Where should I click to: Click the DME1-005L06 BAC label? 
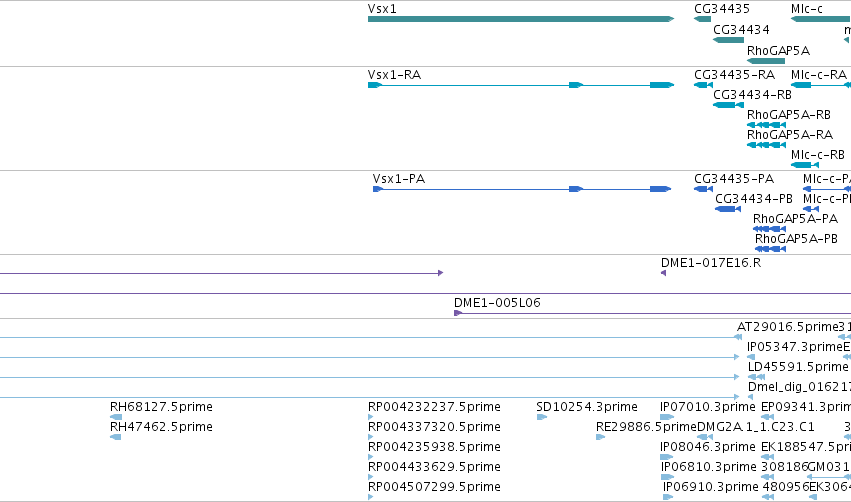497,303
